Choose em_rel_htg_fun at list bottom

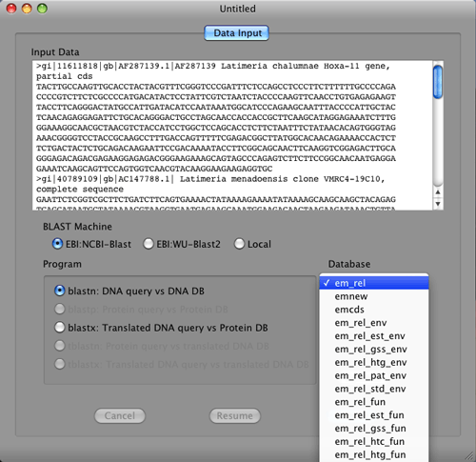tap(374, 454)
